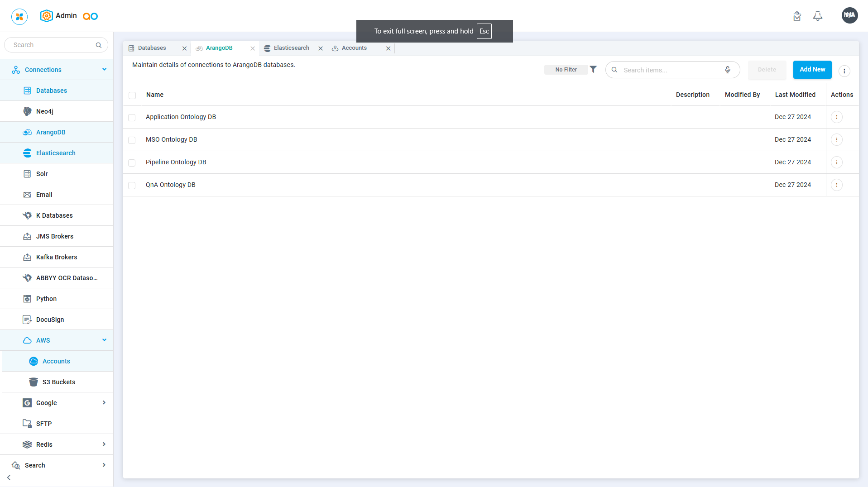Open the tasks checklist icon in header

click(x=797, y=16)
